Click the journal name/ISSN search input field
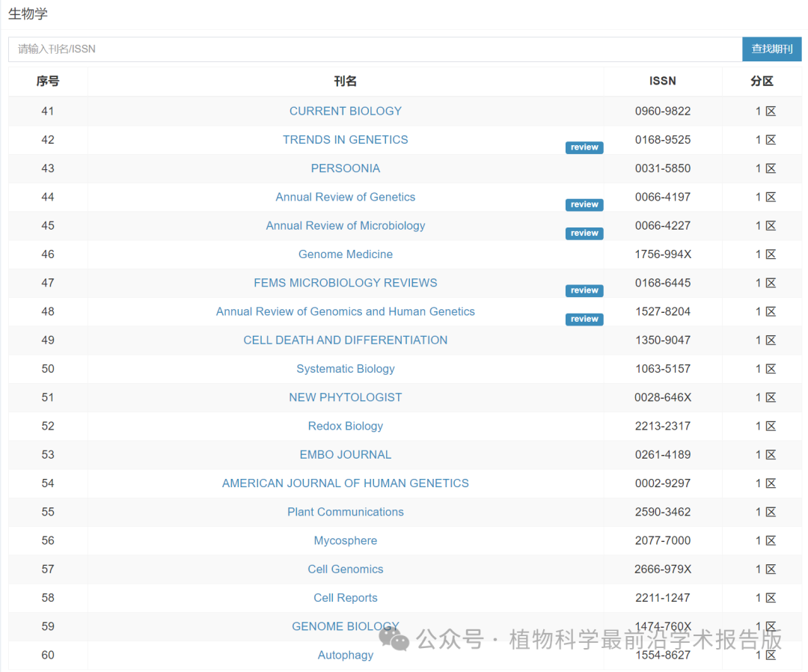The width and height of the screenshot is (808, 672). [374, 49]
